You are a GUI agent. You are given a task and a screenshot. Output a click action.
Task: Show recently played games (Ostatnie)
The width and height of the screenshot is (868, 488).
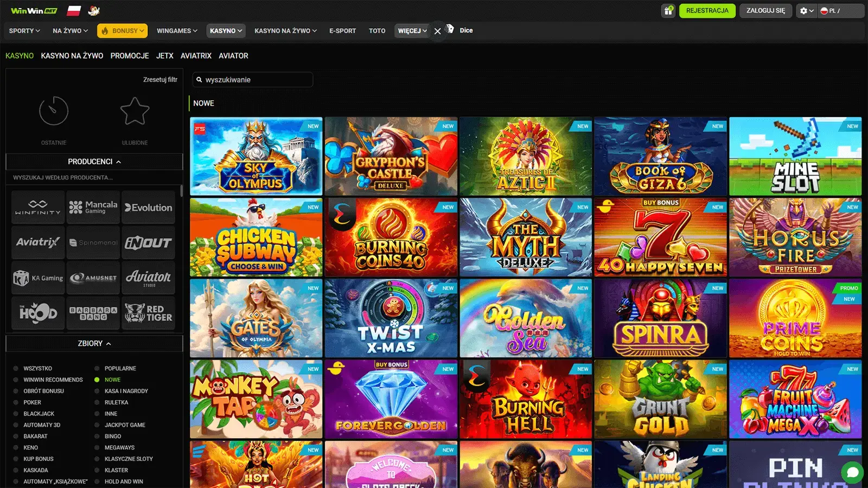click(x=54, y=120)
